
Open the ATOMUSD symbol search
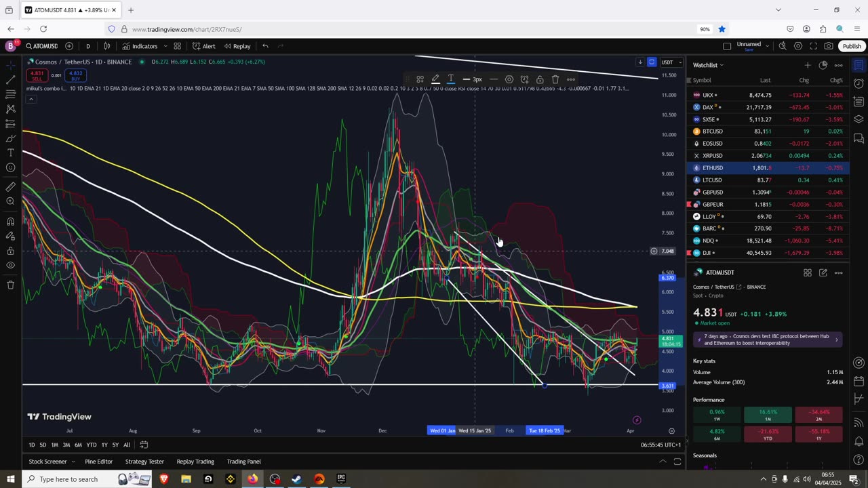(41, 46)
